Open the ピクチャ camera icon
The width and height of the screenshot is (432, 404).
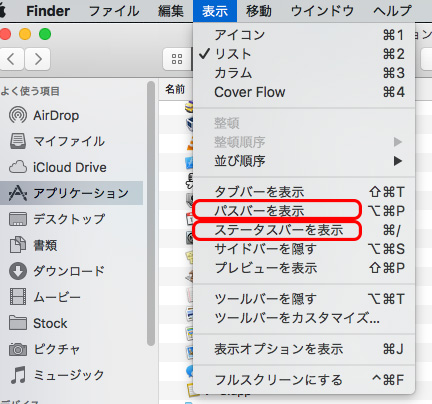click(18, 349)
